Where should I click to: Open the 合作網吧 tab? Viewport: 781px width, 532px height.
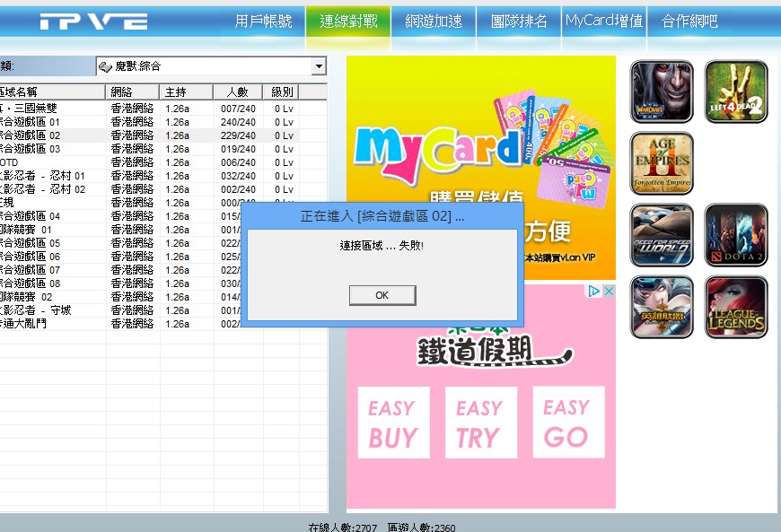coord(689,22)
